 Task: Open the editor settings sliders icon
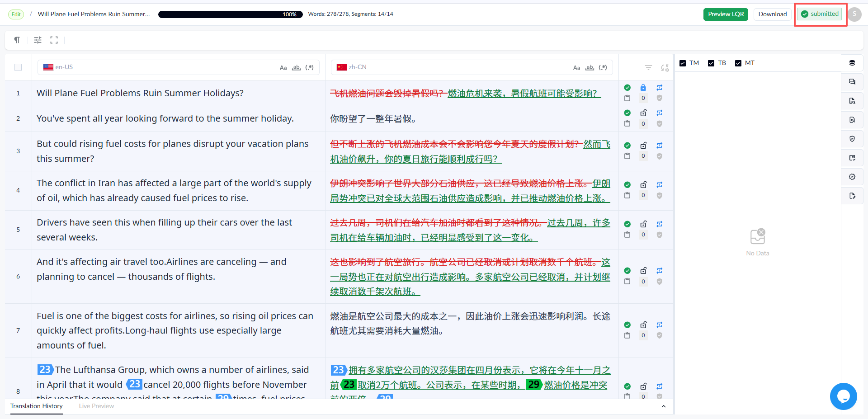[x=38, y=40]
